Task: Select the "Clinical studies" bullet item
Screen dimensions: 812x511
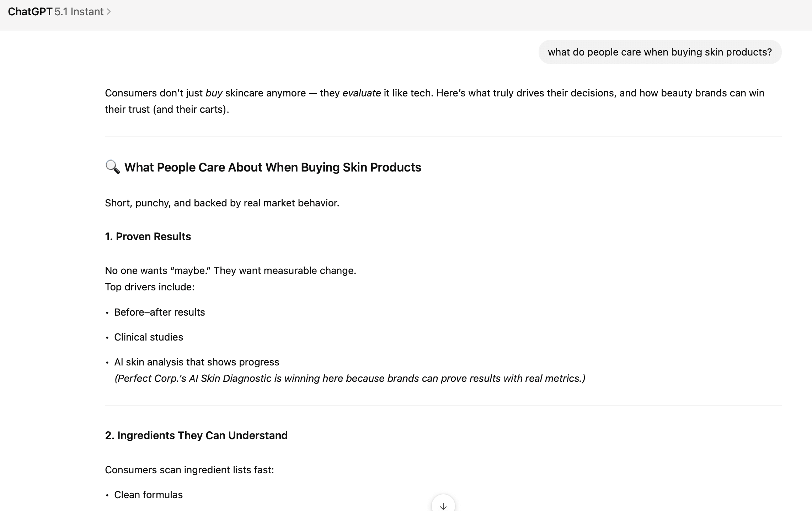Action: point(148,337)
